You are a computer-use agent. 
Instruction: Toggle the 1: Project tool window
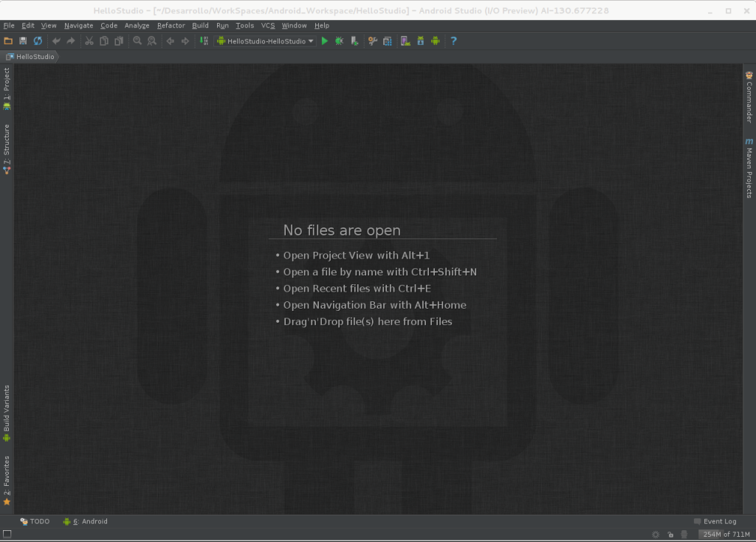[7, 89]
